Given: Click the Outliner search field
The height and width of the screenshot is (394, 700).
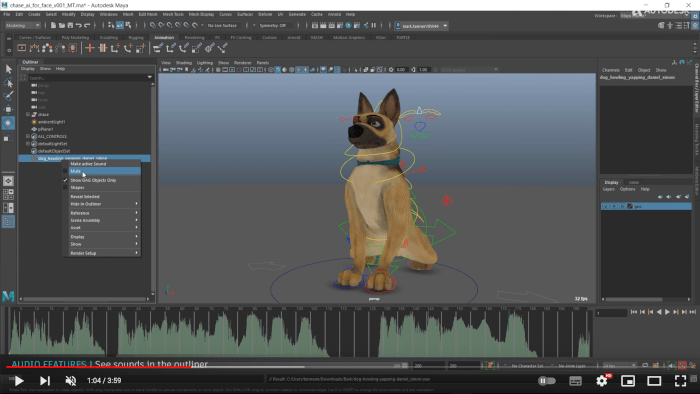Looking at the screenshot, I should [87, 78].
